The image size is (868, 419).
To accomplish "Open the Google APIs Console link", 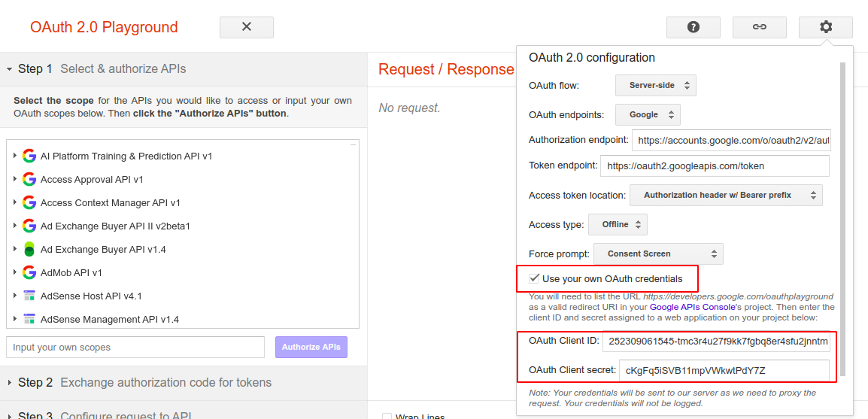I will (692, 306).
